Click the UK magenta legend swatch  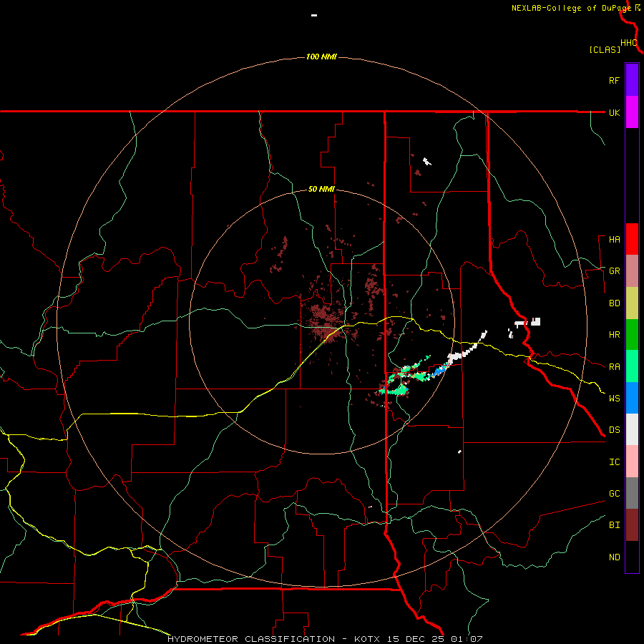(632, 112)
